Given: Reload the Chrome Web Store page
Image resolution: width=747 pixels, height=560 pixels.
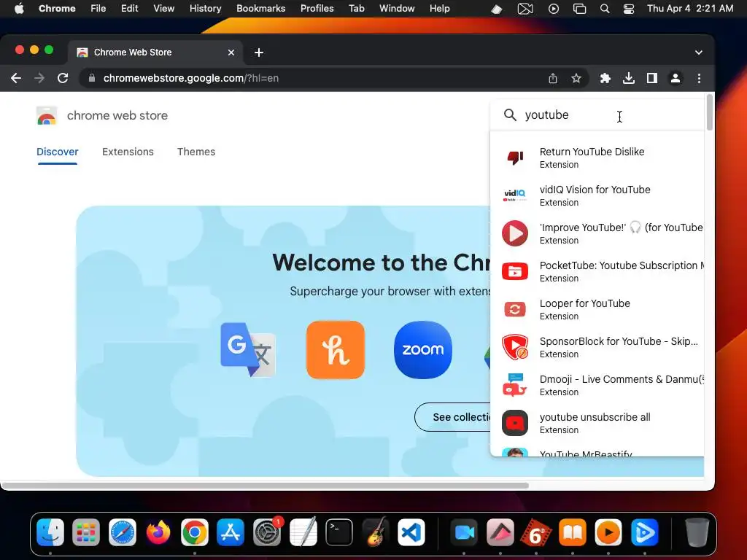Looking at the screenshot, I should tap(63, 78).
